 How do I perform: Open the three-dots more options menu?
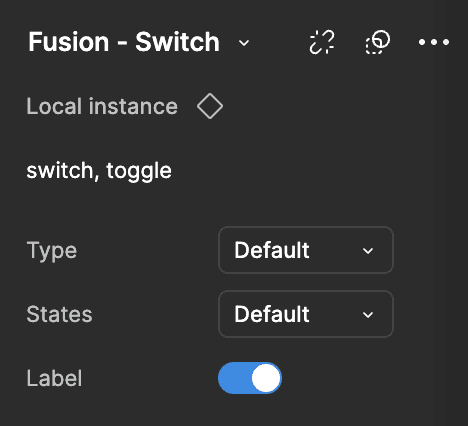(x=434, y=42)
